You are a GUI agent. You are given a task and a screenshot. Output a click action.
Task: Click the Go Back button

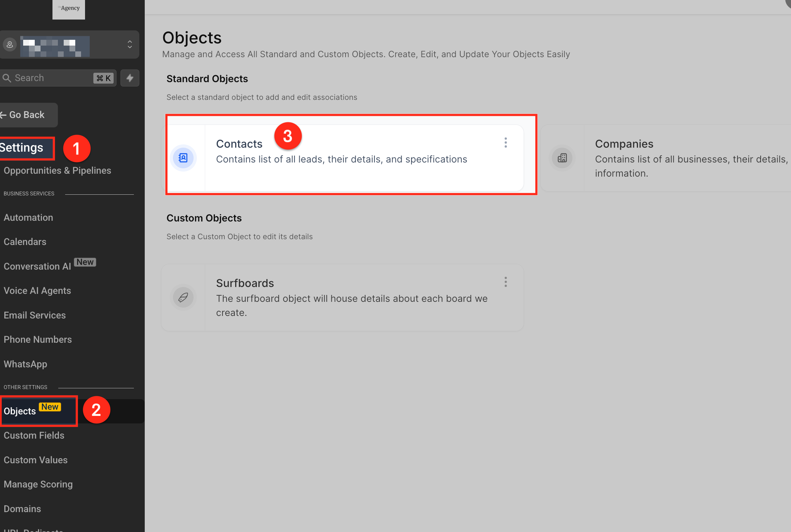[x=27, y=115]
